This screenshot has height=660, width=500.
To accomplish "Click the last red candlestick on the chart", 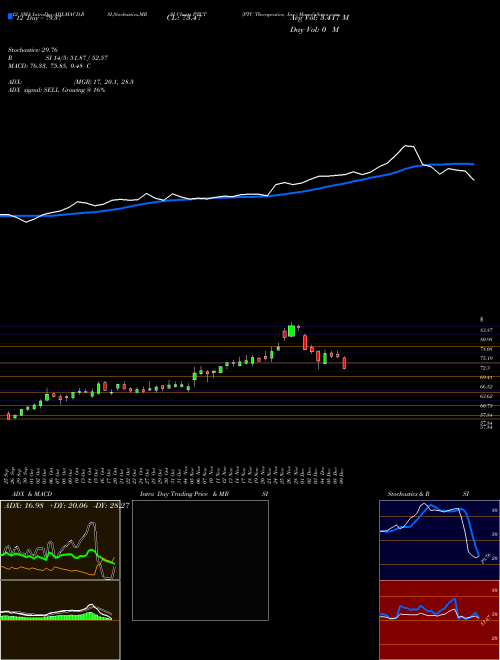I will 344,363.
